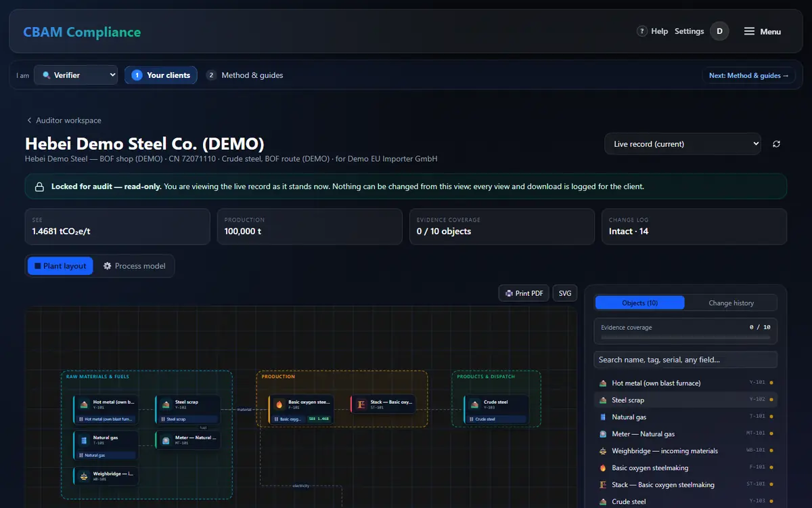The width and height of the screenshot is (812, 508).
Task: Go to Method & guides step tab
Action: pyautogui.click(x=245, y=75)
